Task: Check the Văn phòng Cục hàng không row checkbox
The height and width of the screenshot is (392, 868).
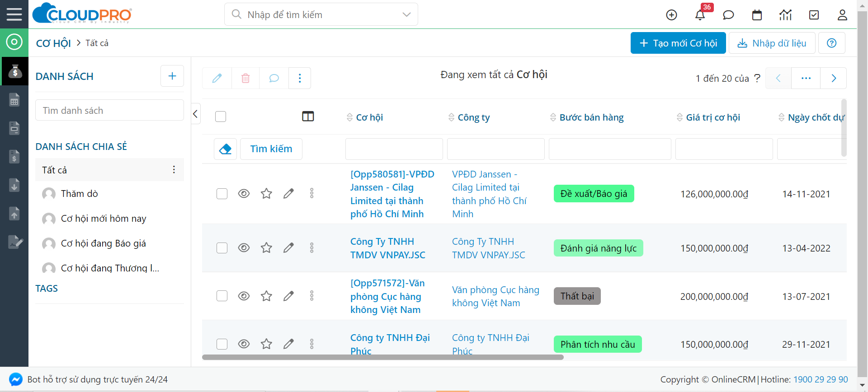Action: [x=222, y=296]
